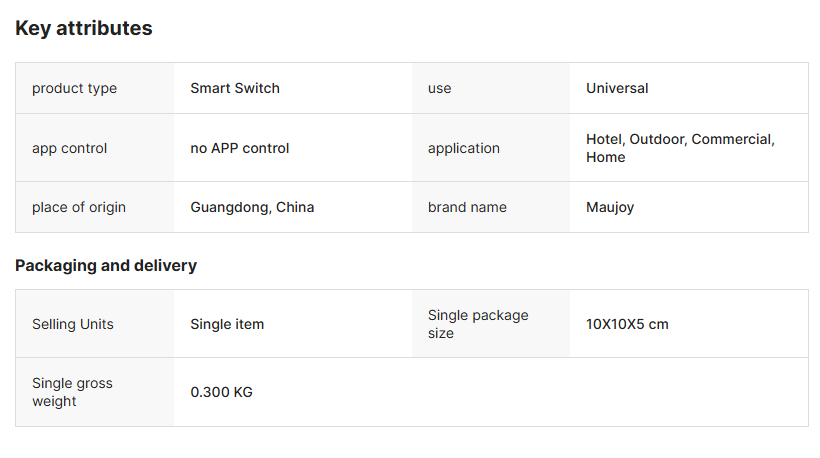Select the 'app control' label

[x=69, y=148]
